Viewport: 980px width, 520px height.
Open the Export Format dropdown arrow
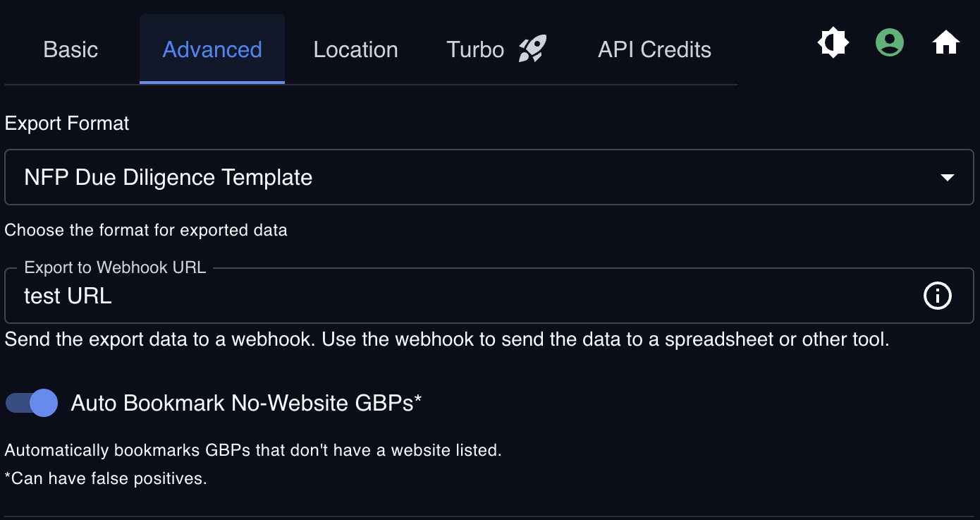(x=948, y=177)
